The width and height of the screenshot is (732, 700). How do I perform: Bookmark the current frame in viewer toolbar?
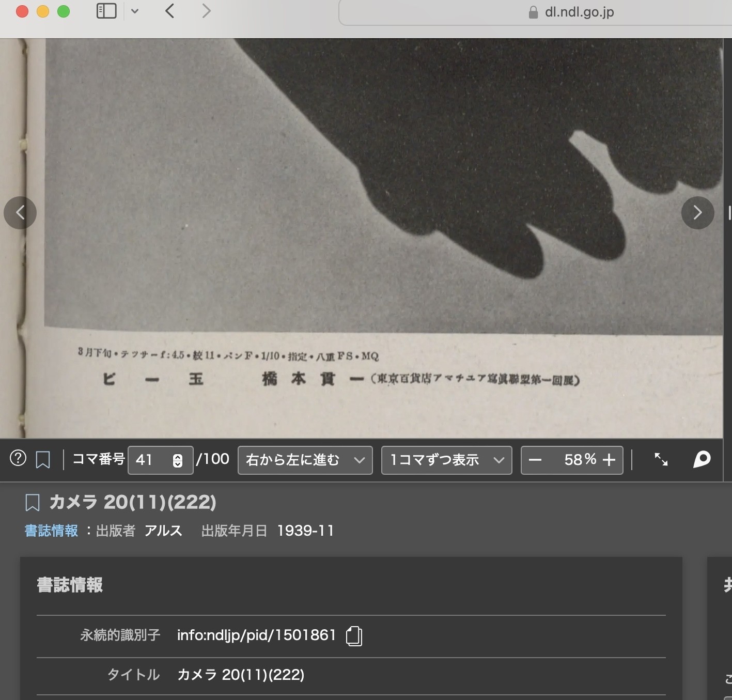43,459
